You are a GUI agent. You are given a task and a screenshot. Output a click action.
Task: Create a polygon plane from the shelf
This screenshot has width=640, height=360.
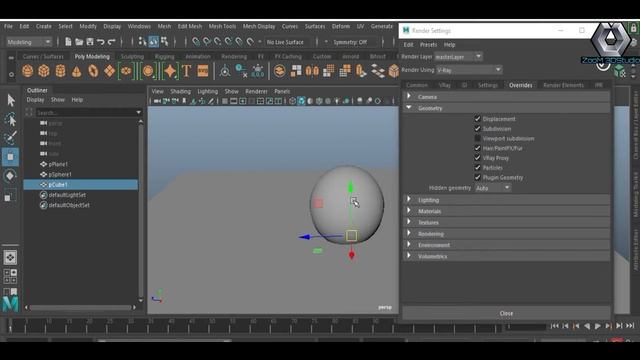tap(109, 71)
